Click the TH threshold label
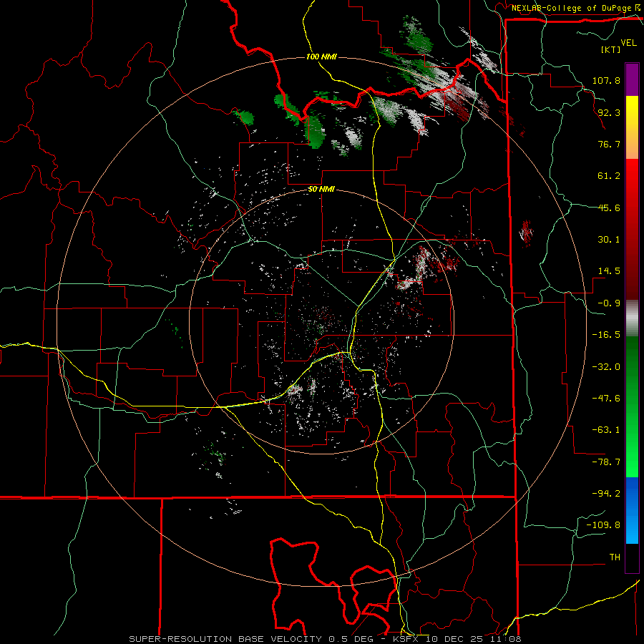644x644 pixels. coord(615,557)
